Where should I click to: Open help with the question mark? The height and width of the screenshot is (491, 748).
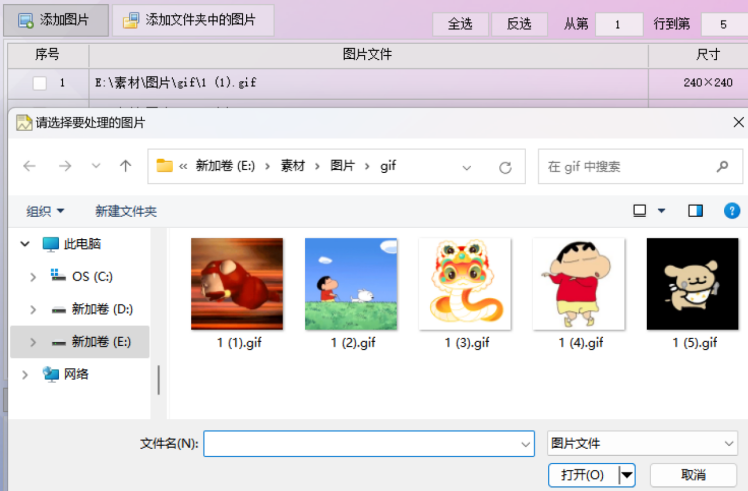point(732,210)
